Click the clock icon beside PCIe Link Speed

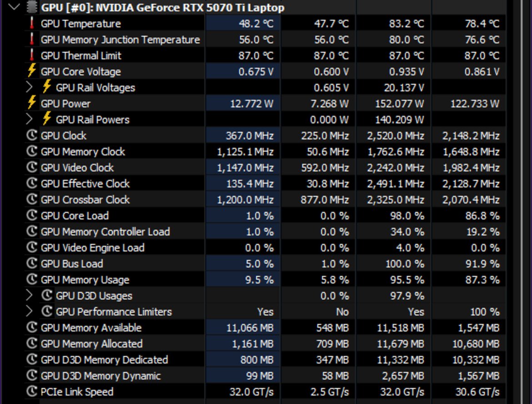(31, 391)
